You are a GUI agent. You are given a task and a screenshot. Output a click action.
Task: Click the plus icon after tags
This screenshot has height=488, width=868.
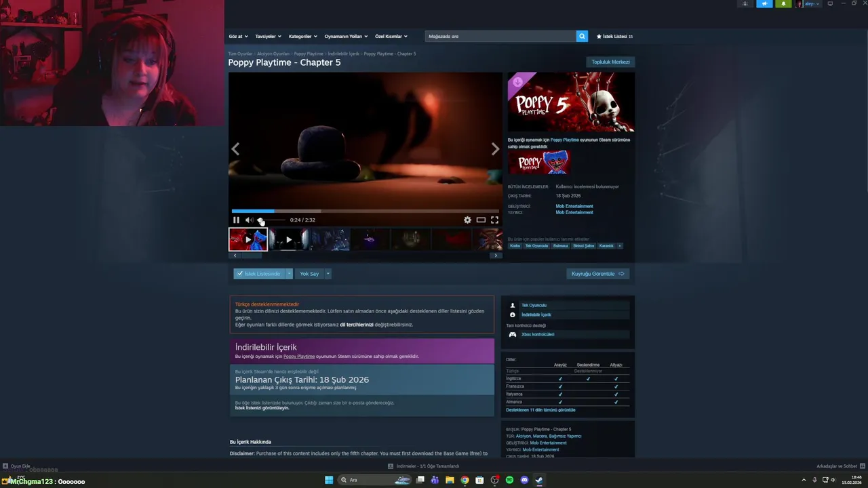pos(619,246)
